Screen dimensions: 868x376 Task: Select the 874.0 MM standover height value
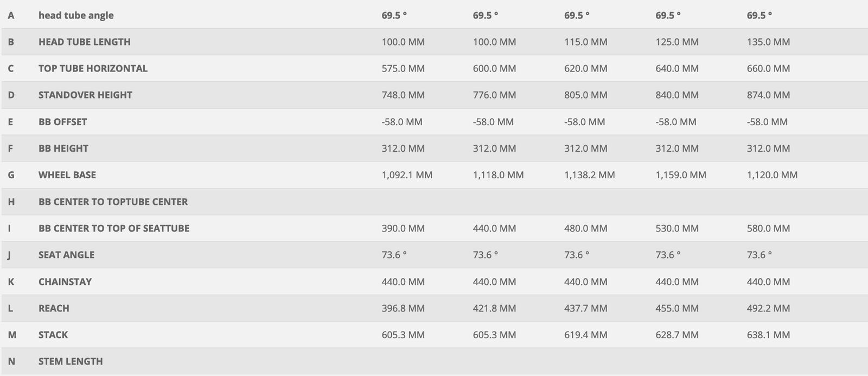click(x=768, y=95)
